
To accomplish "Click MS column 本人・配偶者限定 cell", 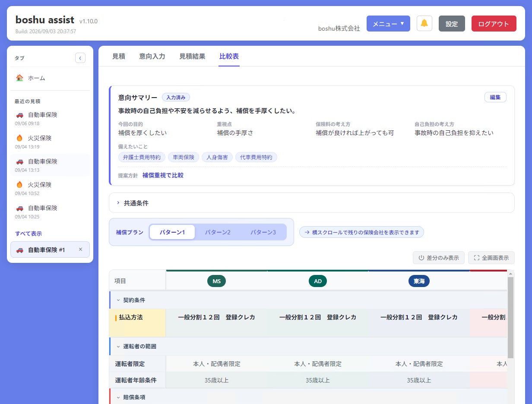I will click(216, 364).
